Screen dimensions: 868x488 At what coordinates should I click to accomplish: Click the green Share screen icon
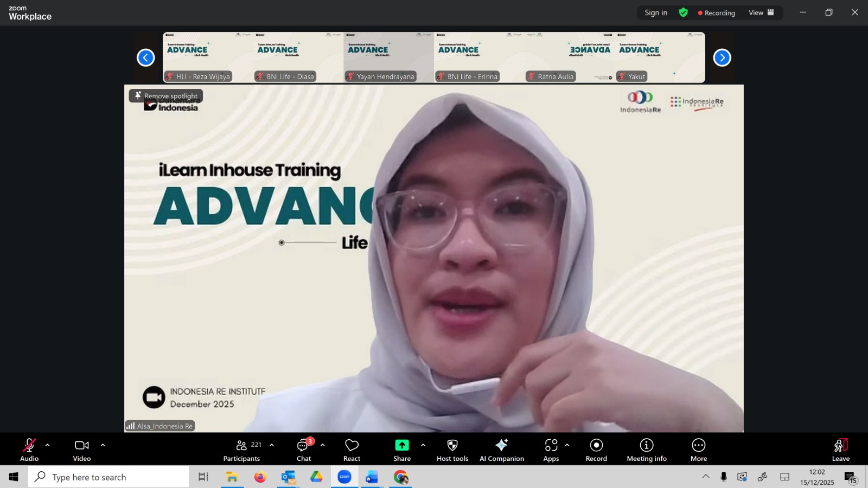point(402,445)
